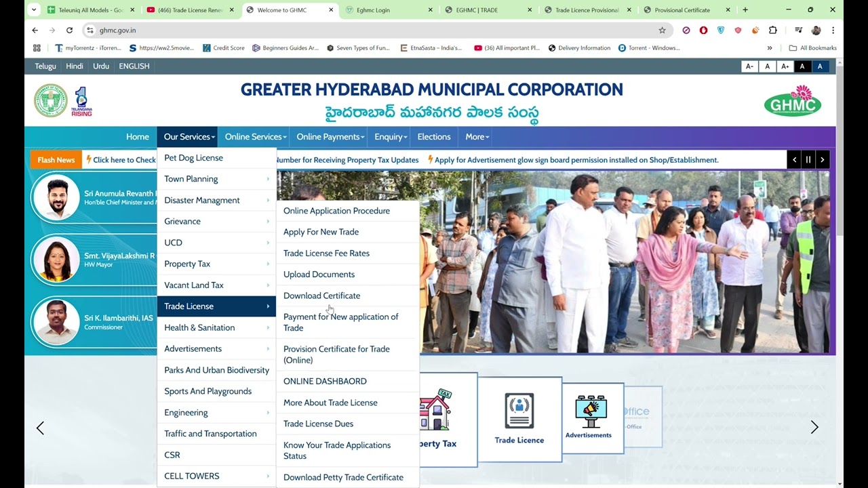Image resolution: width=868 pixels, height=488 pixels.
Task: Choose Apply For New Trade
Action: click(348, 232)
